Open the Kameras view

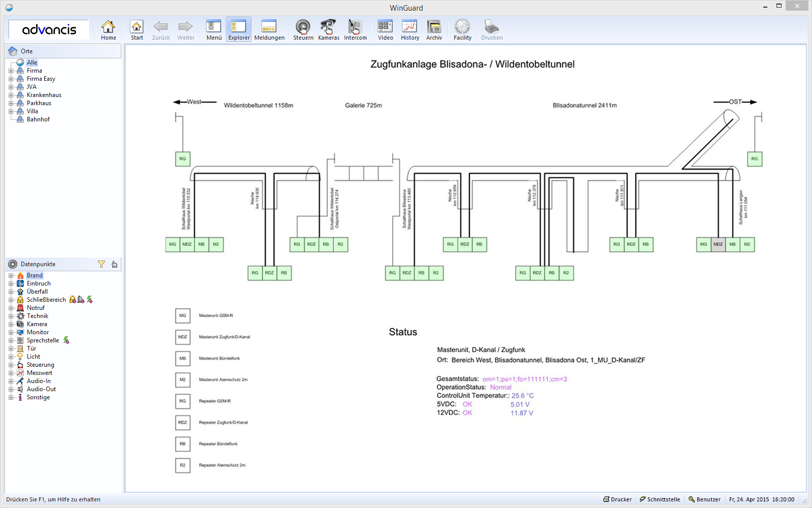(x=328, y=30)
